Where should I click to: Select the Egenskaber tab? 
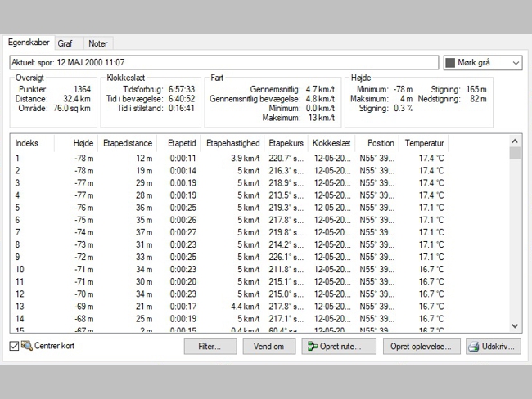[x=29, y=43]
